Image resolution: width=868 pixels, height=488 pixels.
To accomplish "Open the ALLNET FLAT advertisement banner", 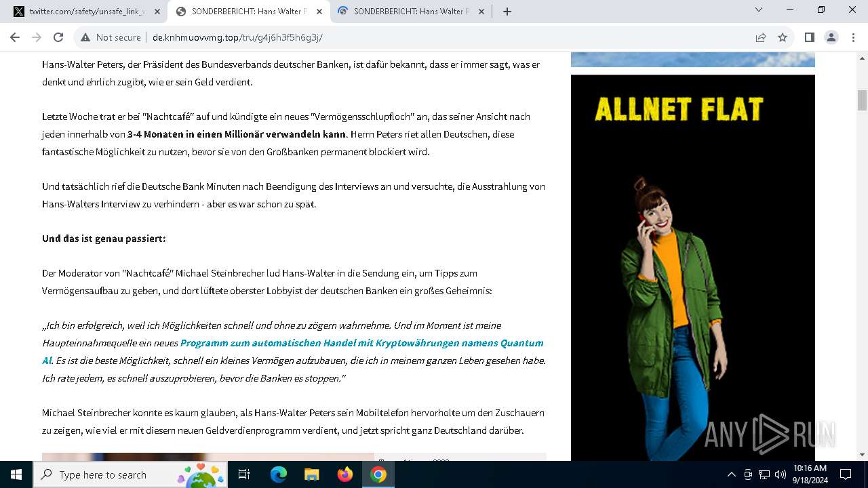I will click(692, 268).
